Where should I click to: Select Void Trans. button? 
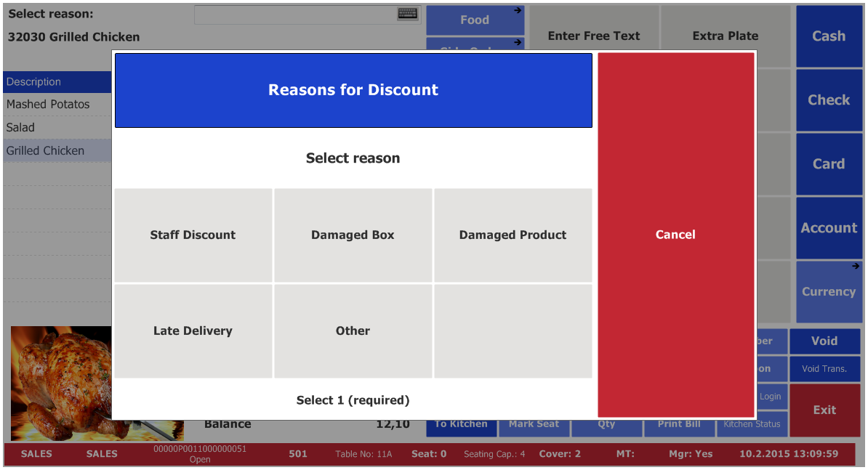coord(824,369)
